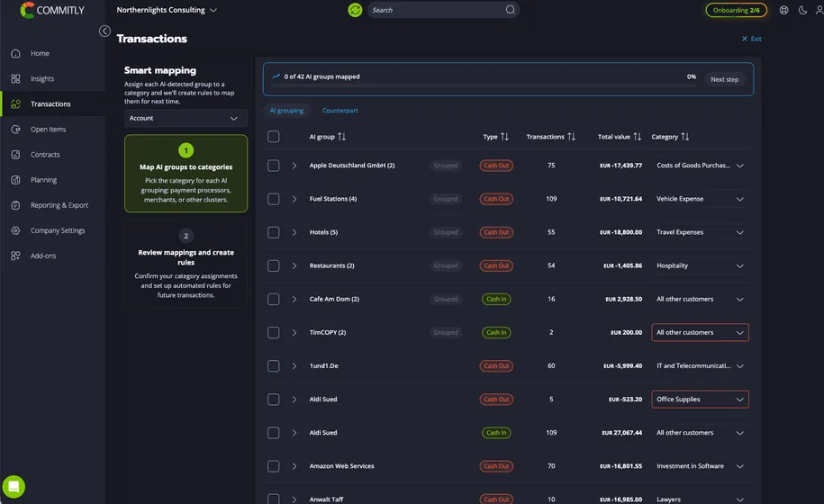Toggle dark mode moon icon
Screen dimensions: 824x504
803,10
